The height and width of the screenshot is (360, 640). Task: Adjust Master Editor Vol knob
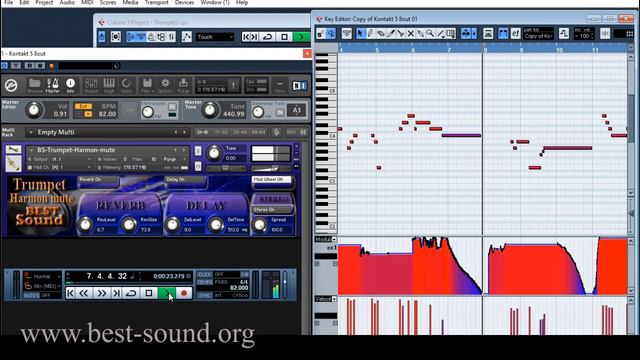(x=33, y=110)
